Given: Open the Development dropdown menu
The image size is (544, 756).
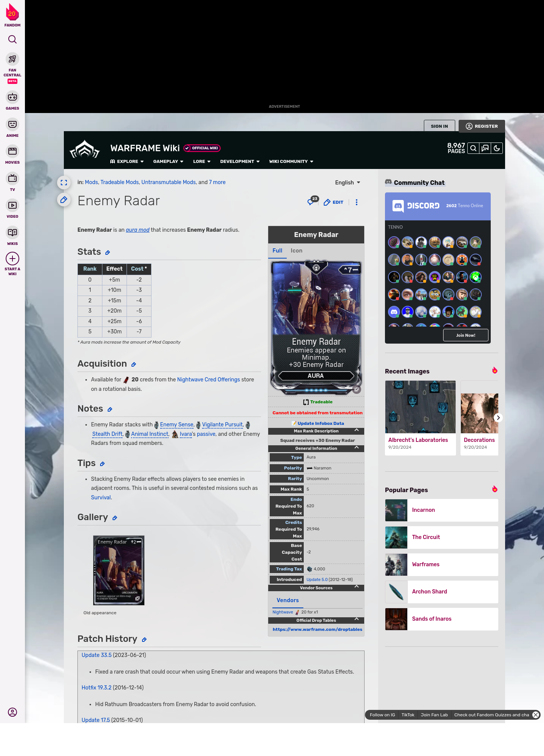Looking at the screenshot, I should tap(240, 161).
